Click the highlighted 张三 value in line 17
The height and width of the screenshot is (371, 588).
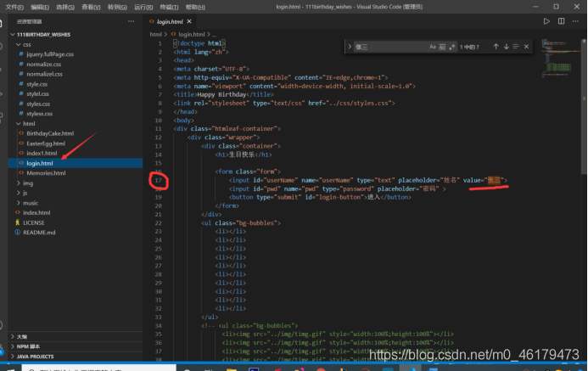(495, 181)
